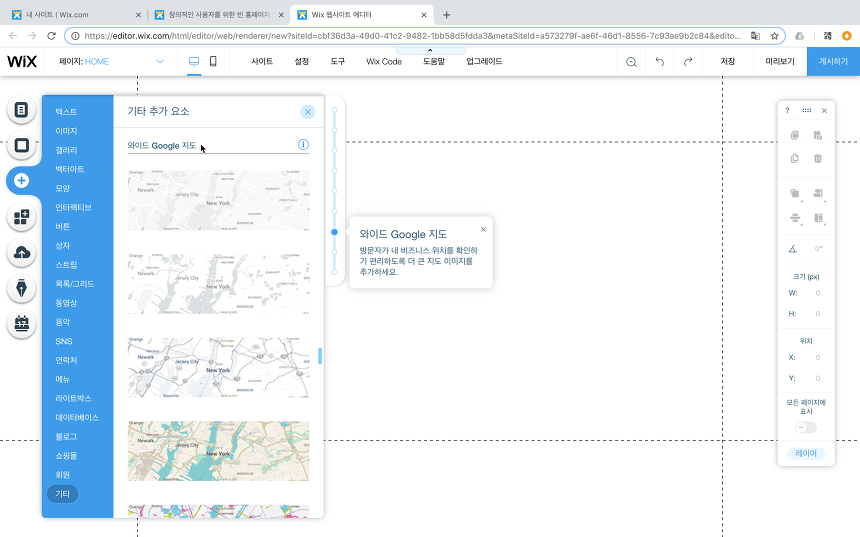Add the first light gray Google map thumbnail
Viewport: 860px width, 537px height.
[x=218, y=200]
